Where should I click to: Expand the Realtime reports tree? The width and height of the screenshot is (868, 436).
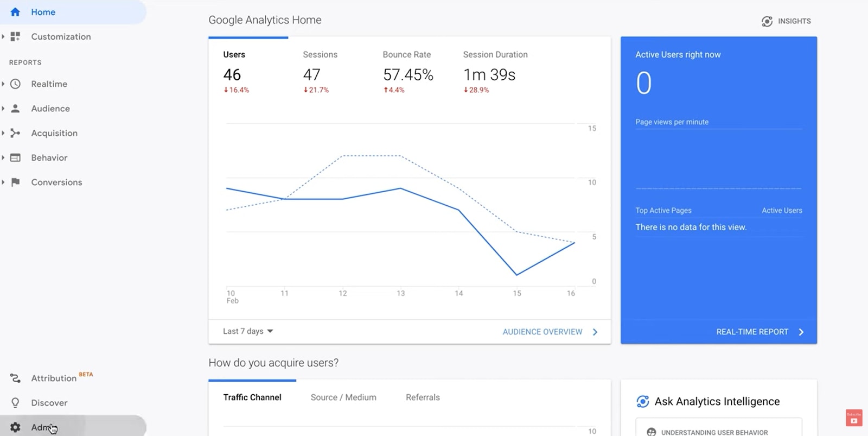click(x=3, y=84)
